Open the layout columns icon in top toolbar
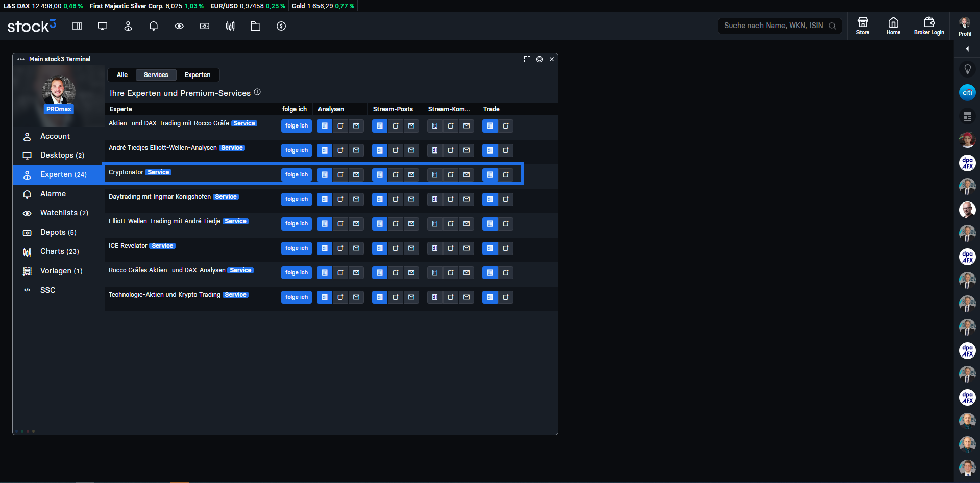This screenshot has width=980, height=483. [77, 26]
